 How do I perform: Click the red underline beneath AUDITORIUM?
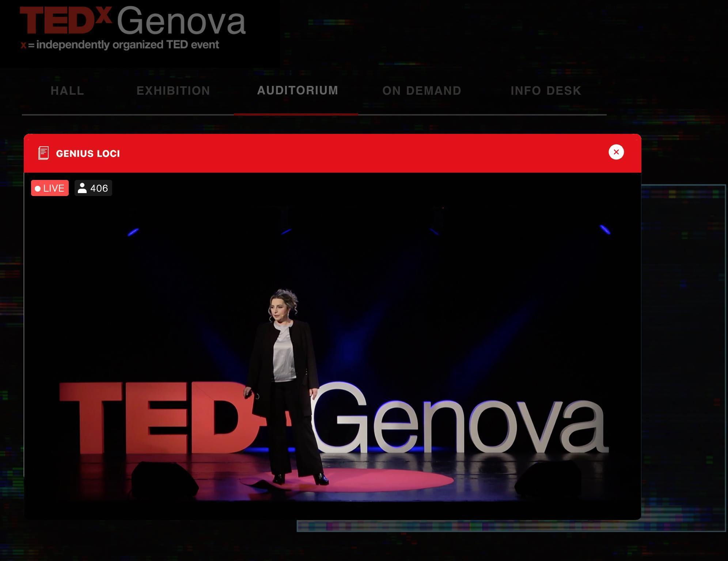[x=296, y=114]
